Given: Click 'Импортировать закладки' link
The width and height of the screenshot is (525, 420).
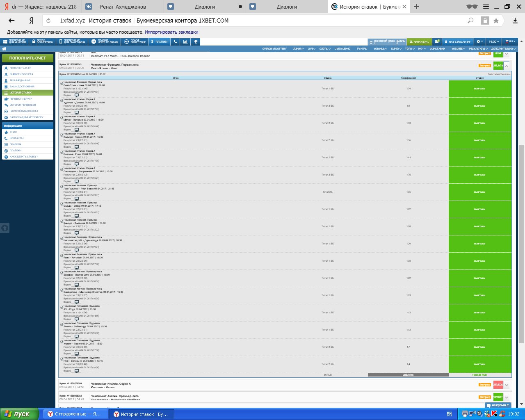Looking at the screenshot, I should click(171, 32).
